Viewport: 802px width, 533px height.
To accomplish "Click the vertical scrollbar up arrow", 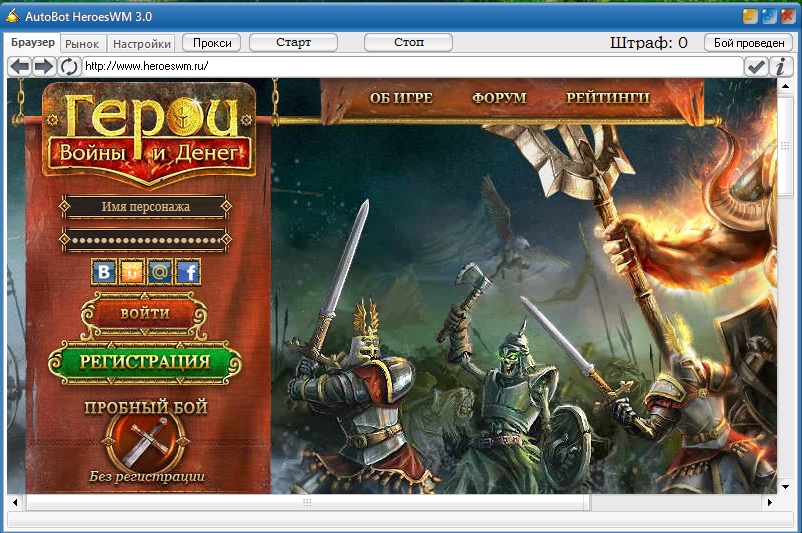I will [785, 86].
